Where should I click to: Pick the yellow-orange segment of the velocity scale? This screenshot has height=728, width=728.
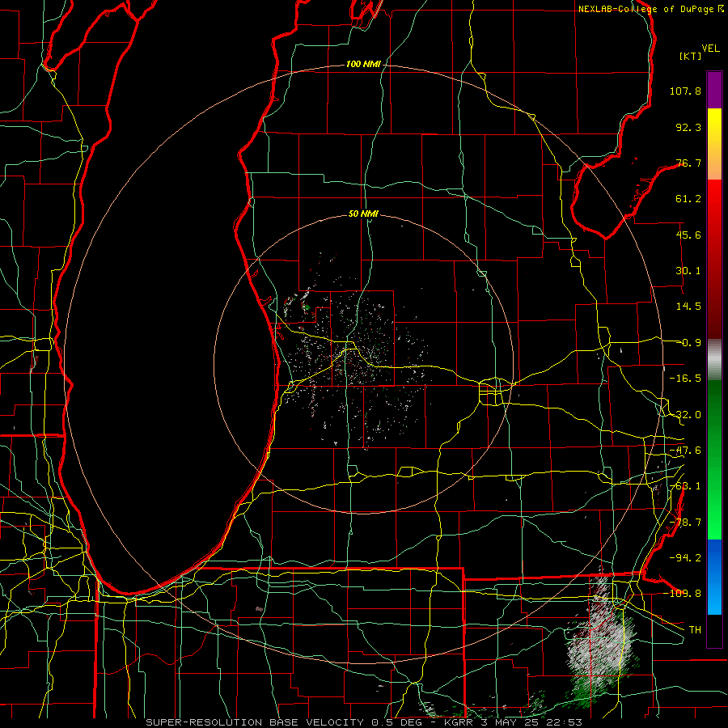714,144
